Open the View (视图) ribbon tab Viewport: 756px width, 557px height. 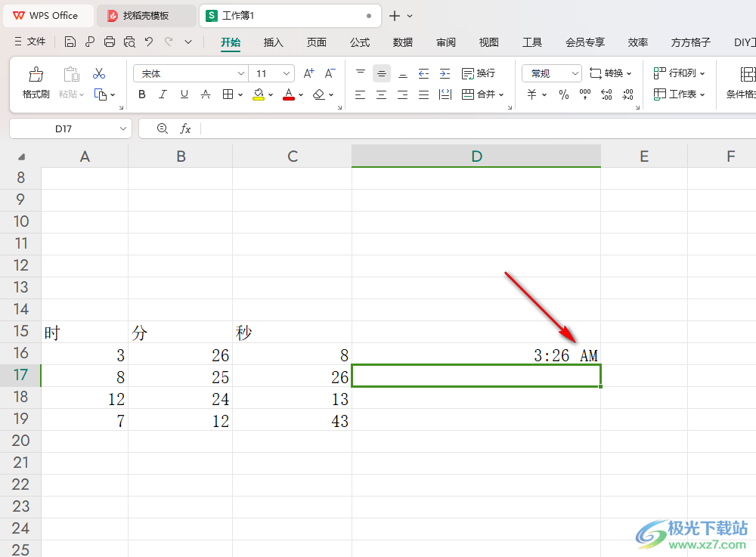point(489,42)
